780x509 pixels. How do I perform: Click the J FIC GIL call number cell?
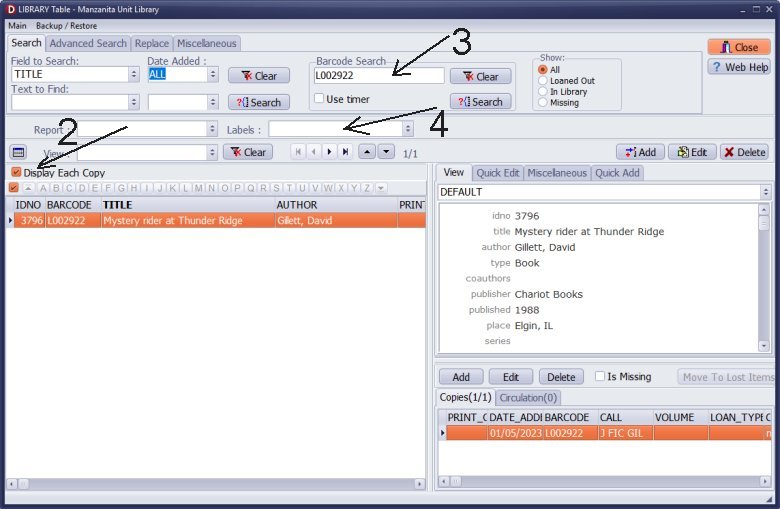[625, 433]
